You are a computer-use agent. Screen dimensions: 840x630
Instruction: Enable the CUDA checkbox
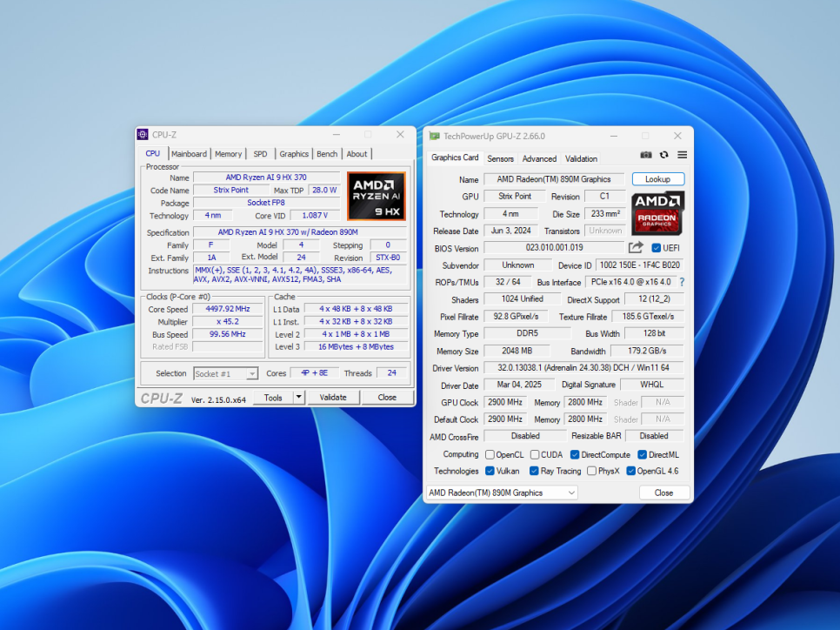pyautogui.click(x=535, y=455)
